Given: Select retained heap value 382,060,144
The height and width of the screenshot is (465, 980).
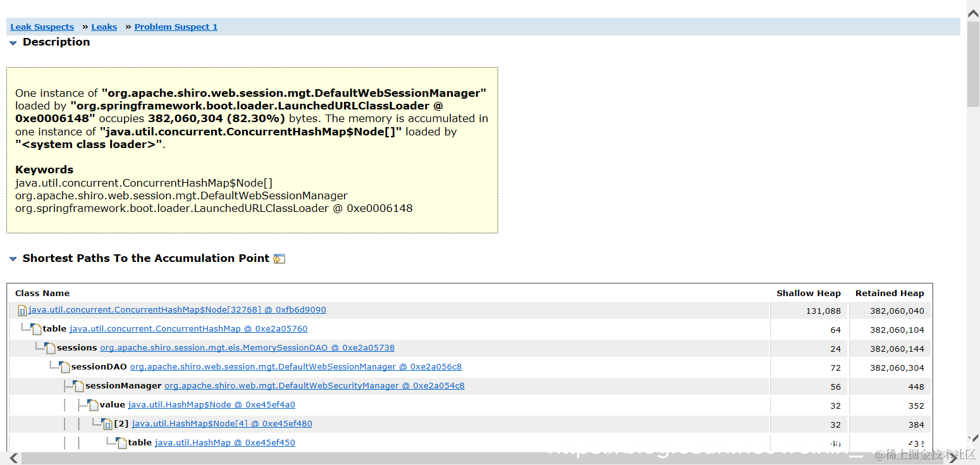Looking at the screenshot, I should 897,349.
